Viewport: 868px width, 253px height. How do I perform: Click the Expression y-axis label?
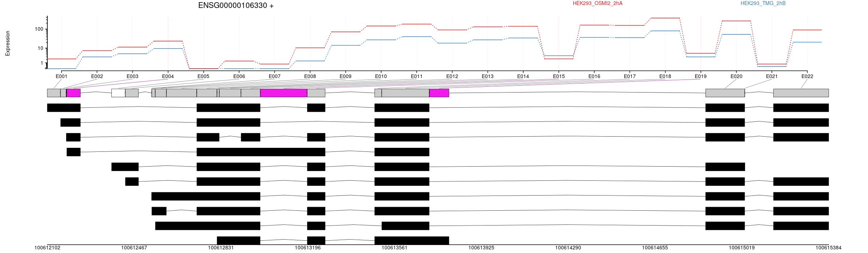[8, 43]
